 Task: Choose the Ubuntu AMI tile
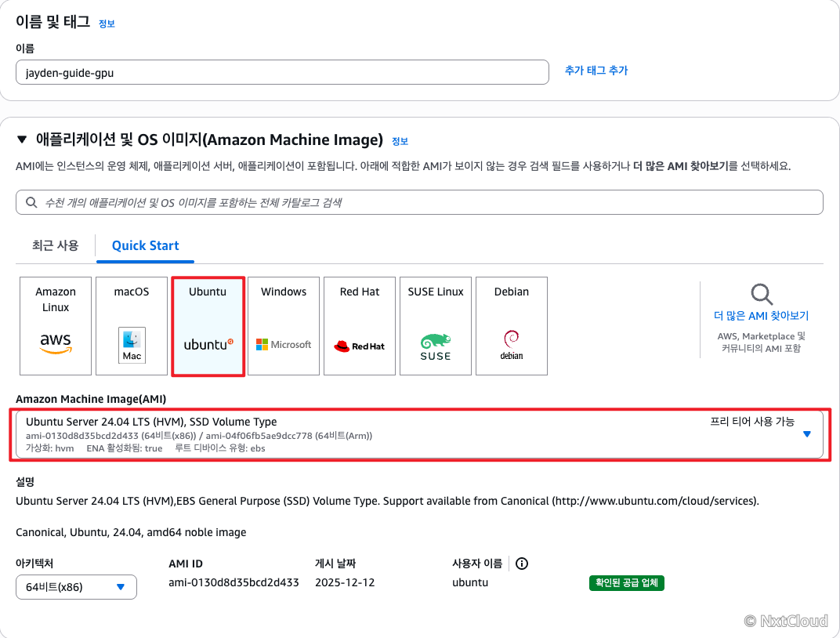[208, 326]
